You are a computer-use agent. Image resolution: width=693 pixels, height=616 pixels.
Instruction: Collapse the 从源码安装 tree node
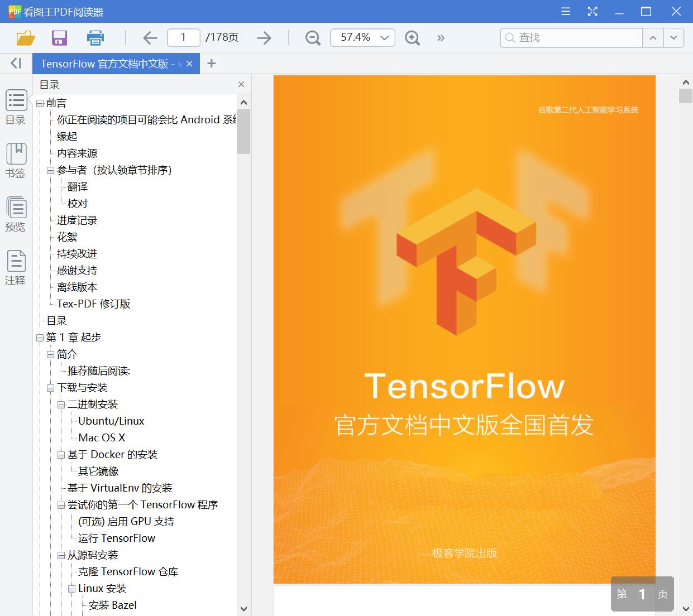click(61, 555)
